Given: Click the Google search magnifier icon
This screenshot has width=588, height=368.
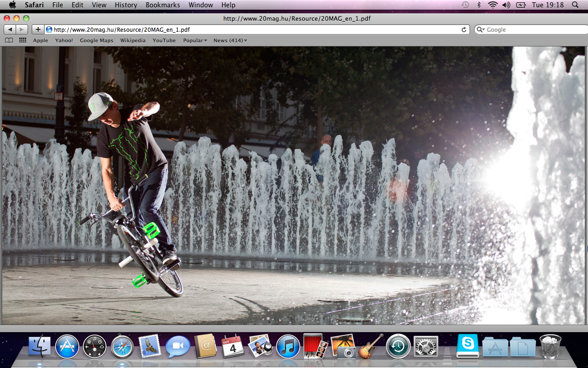Looking at the screenshot, I should 481,29.
